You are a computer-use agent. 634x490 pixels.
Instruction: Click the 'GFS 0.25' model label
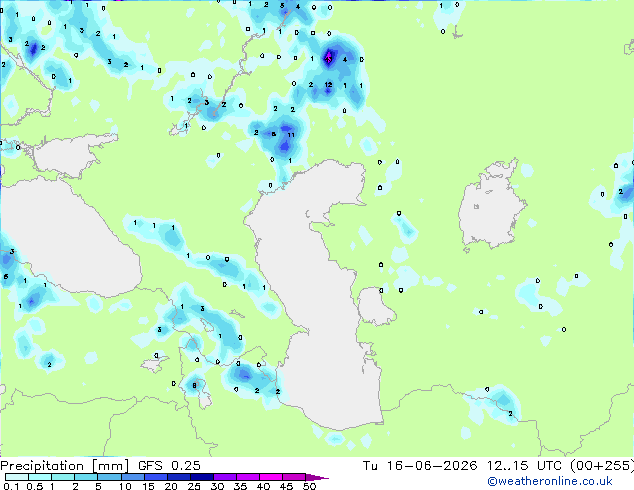169,466
